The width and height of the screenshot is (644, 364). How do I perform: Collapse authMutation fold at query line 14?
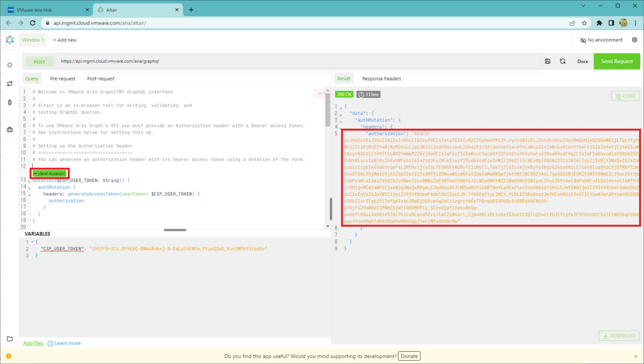point(29,188)
